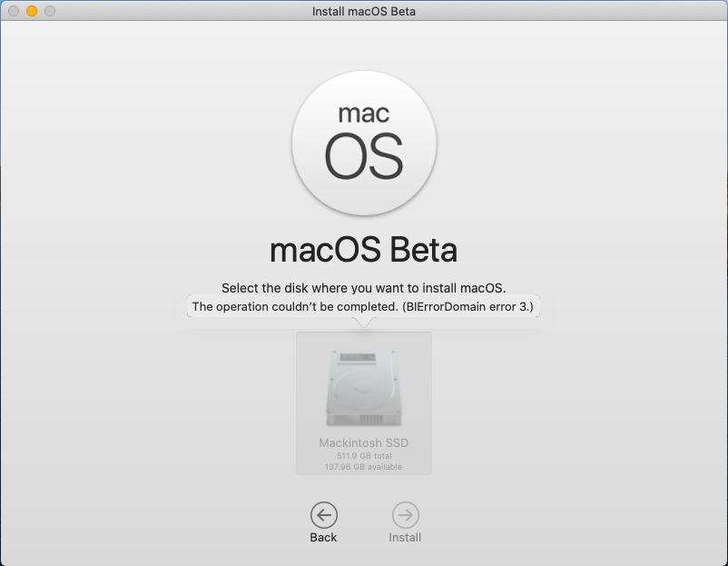Click the 'macOS Beta' heading

coord(363,250)
